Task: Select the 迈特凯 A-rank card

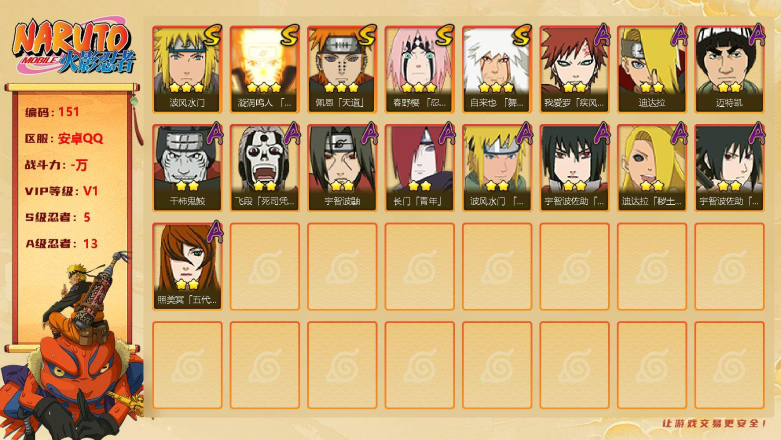Action: pos(730,69)
